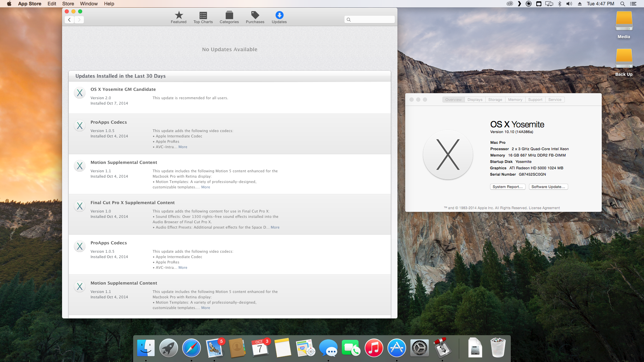Image resolution: width=644 pixels, height=362 pixels.
Task: Open Top Charts in App Store toolbar
Action: click(203, 17)
